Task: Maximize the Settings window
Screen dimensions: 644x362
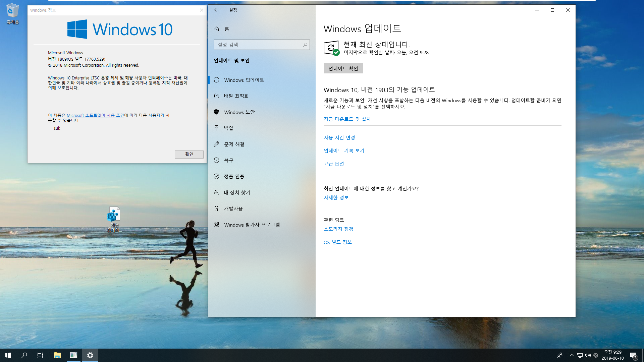Action: pyautogui.click(x=552, y=10)
